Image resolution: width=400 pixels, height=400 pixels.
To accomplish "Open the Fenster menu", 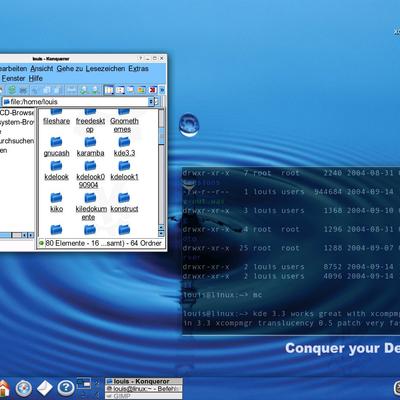I will [13, 78].
